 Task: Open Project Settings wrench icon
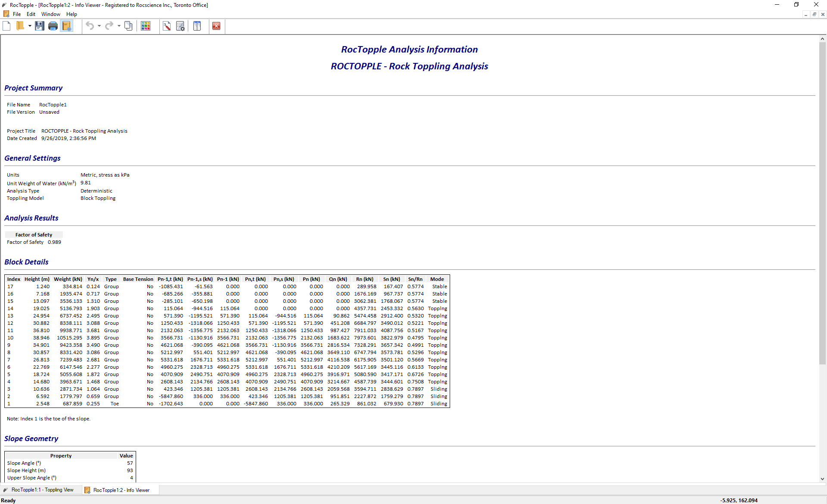167,26
